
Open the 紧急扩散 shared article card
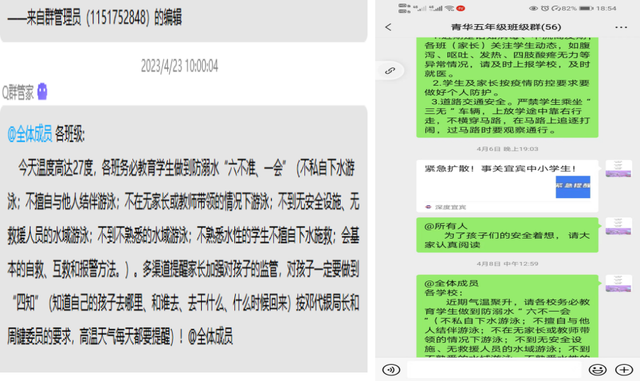point(507,186)
